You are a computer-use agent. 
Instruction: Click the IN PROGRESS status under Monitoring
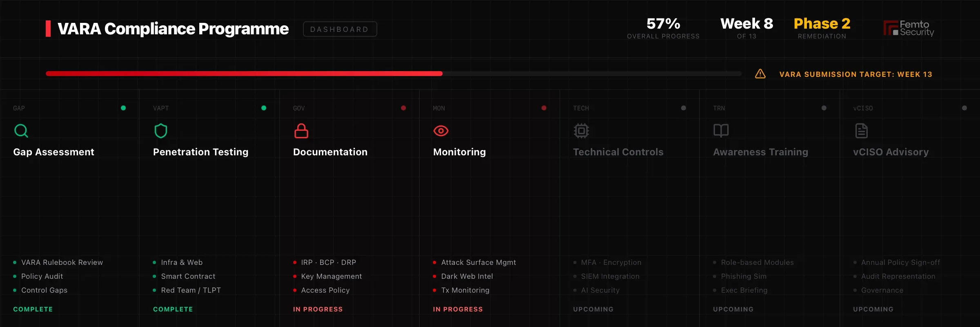pos(458,309)
